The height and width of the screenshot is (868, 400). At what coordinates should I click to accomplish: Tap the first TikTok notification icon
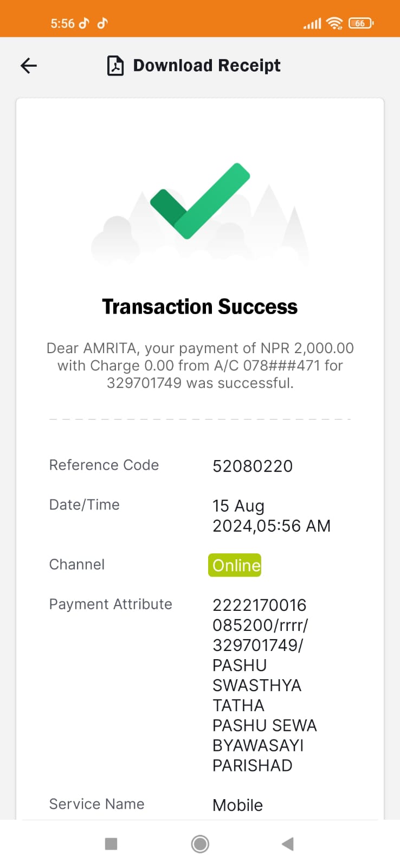pos(84,23)
